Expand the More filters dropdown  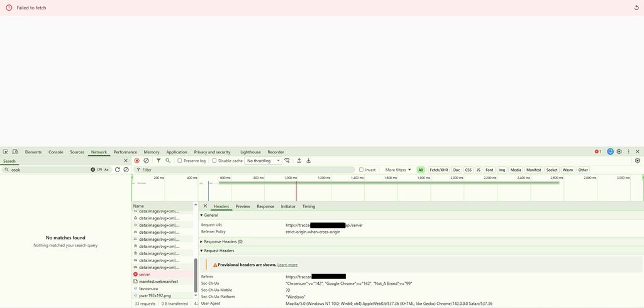(x=398, y=170)
